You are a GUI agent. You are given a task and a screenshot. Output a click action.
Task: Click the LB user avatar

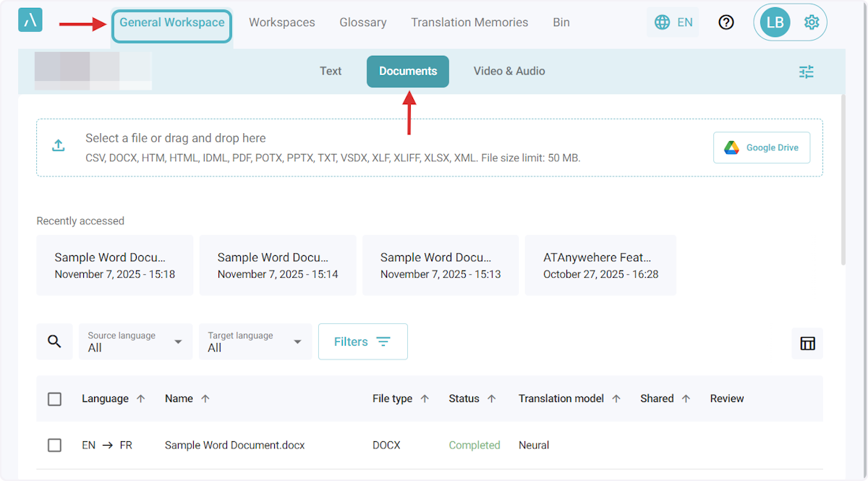point(775,22)
